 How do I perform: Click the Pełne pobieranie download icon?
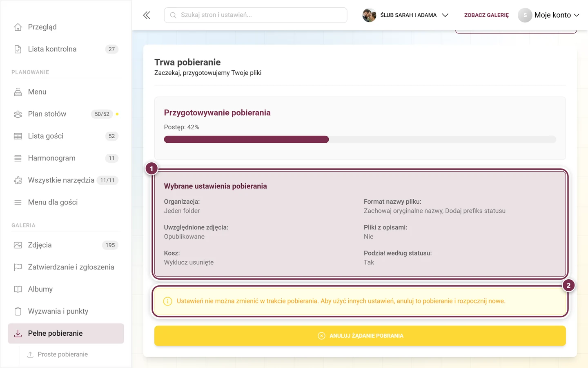point(18,334)
